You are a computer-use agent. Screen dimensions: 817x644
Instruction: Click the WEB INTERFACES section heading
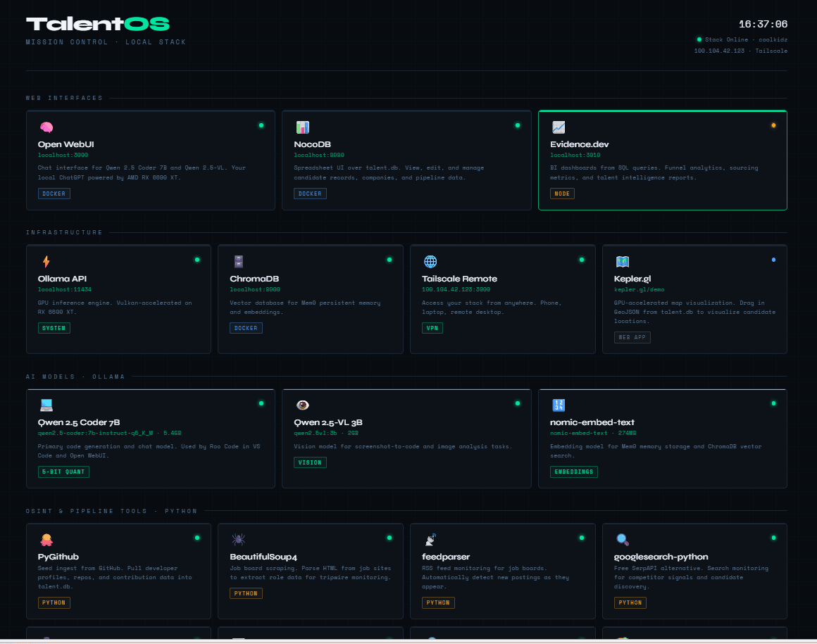[x=64, y=98]
